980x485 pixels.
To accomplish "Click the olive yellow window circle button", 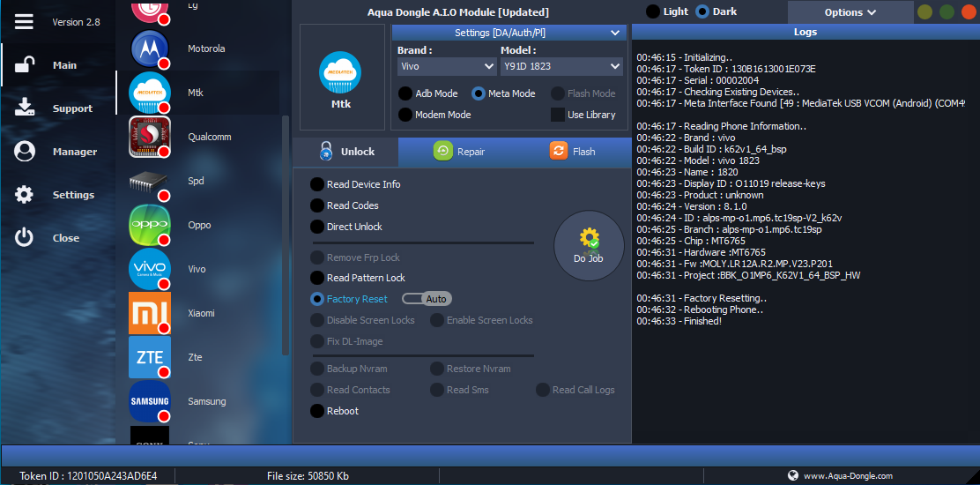I will (925, 11).
